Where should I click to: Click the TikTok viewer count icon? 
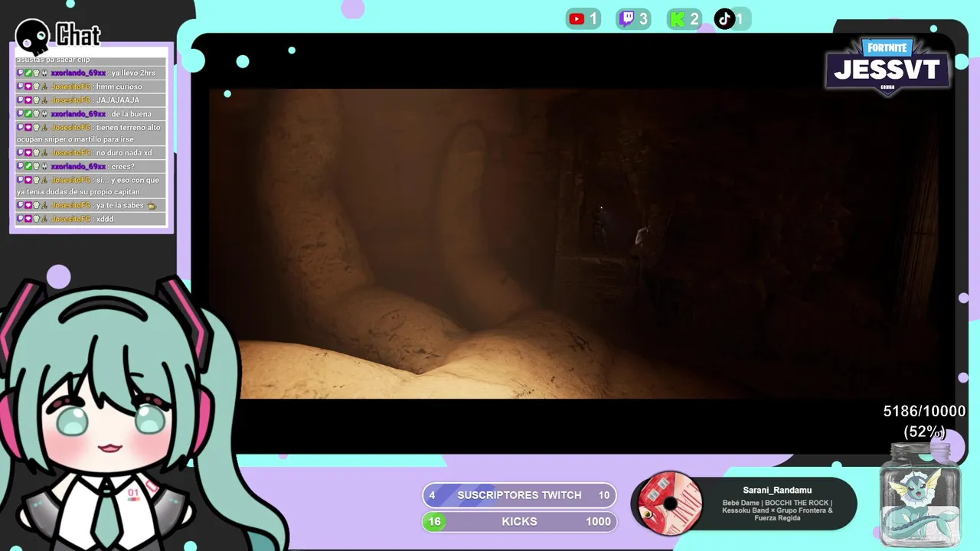point(724,19)
